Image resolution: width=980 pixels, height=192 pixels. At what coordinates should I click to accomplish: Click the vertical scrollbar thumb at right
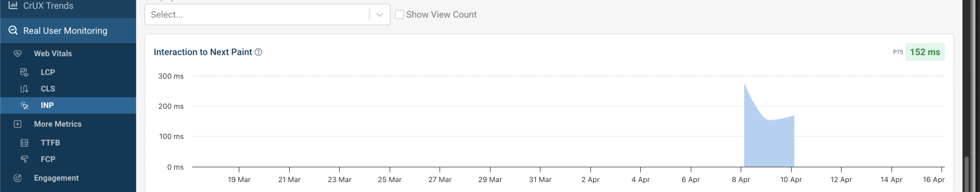(966, 174)
